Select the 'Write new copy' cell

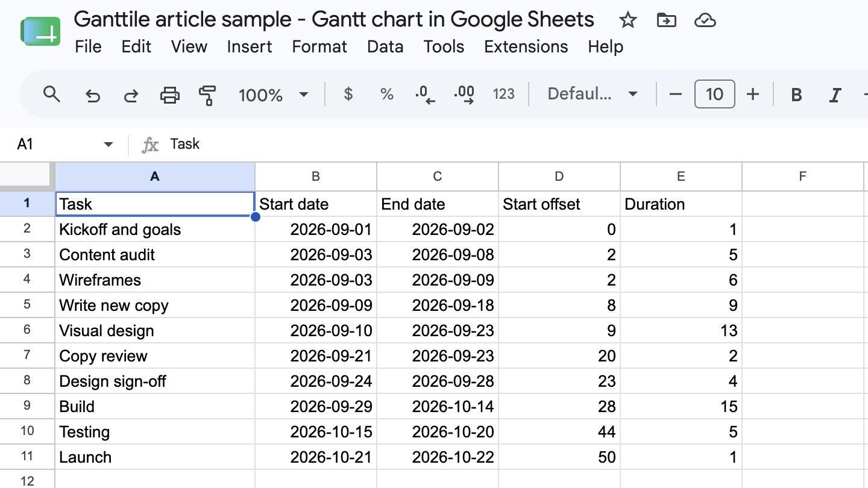click(x=155, y=305)
